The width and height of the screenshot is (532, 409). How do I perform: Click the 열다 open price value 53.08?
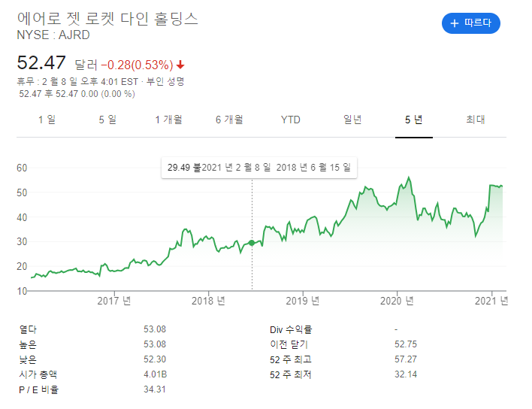[x=155, y=329]
